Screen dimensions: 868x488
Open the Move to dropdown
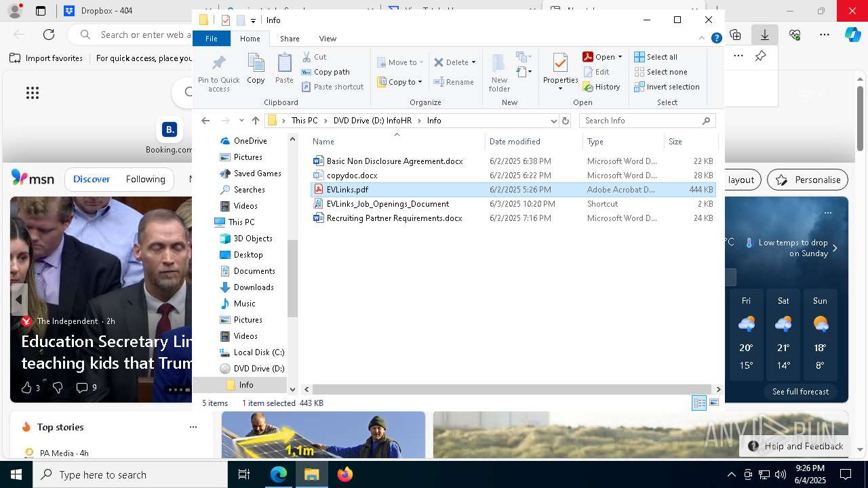(400, 62)
